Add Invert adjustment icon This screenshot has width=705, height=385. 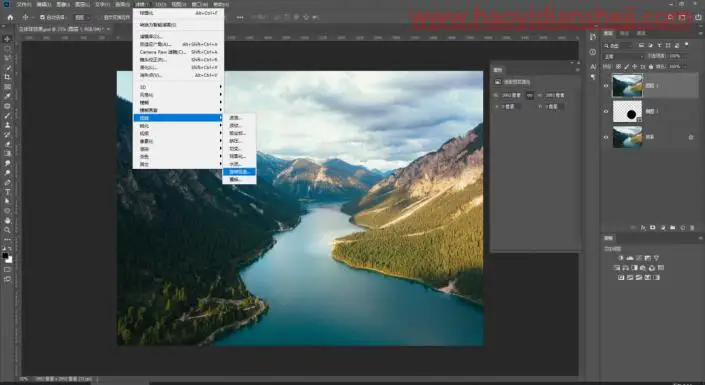coord(621,278)
